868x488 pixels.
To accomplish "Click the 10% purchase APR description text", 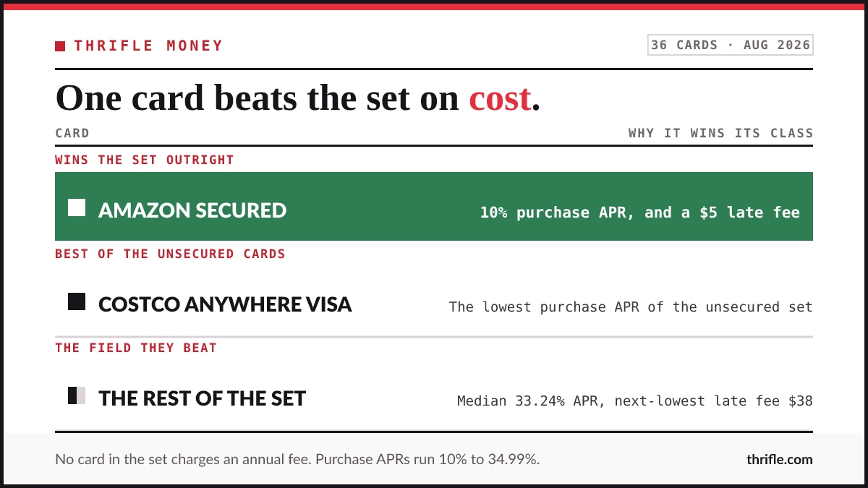I will (640, 213).
